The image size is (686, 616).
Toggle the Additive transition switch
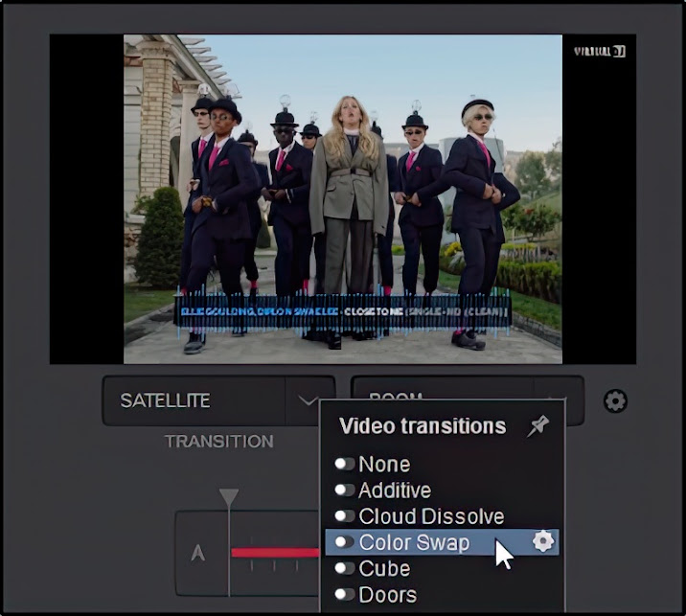(344, 490)
